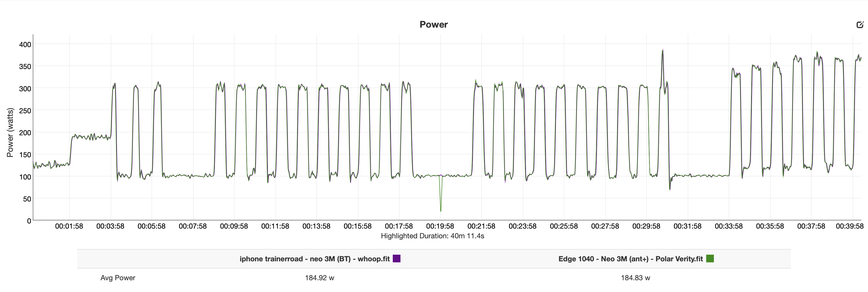Click the 00:37:58 x-axis tick label
Screen dimensions: 868x292
[x=811, y=226]
